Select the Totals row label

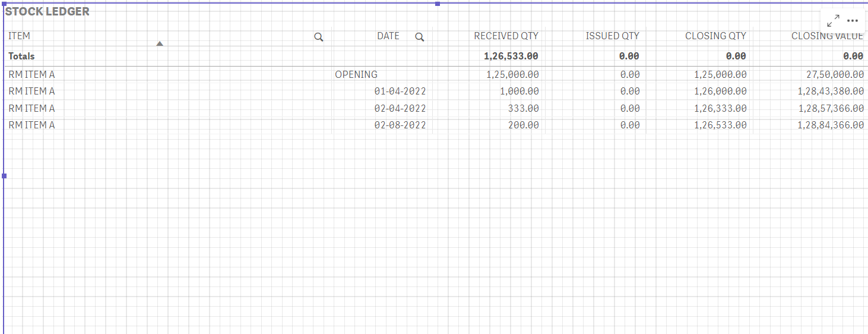pos(21,56)
